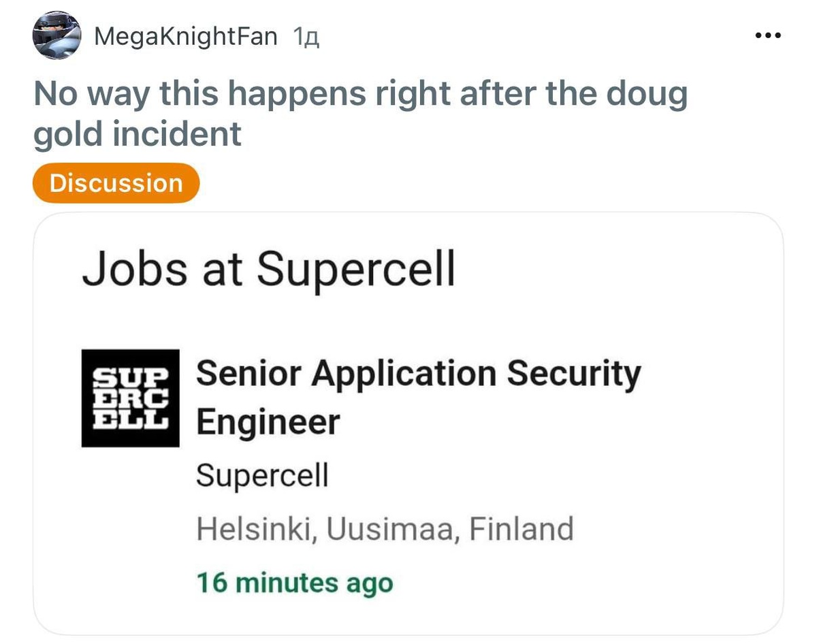This screenshot has width=817, height=644.
Task: Click the "Supercell" company name below the job title
Action: pos(262,474)
